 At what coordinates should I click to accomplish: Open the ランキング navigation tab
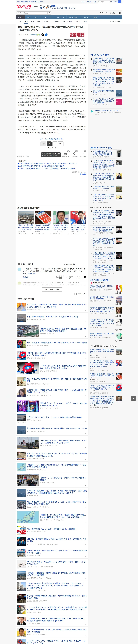[86, 17]
